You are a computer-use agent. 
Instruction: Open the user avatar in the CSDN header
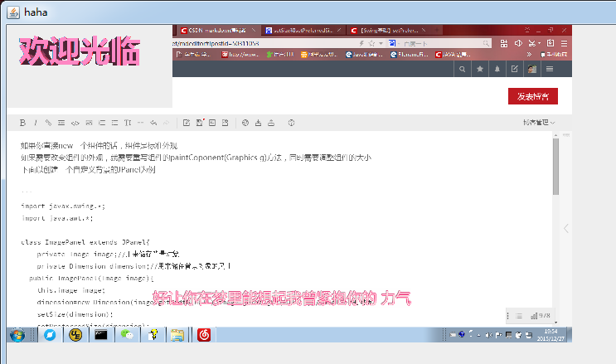click(532, 69)
